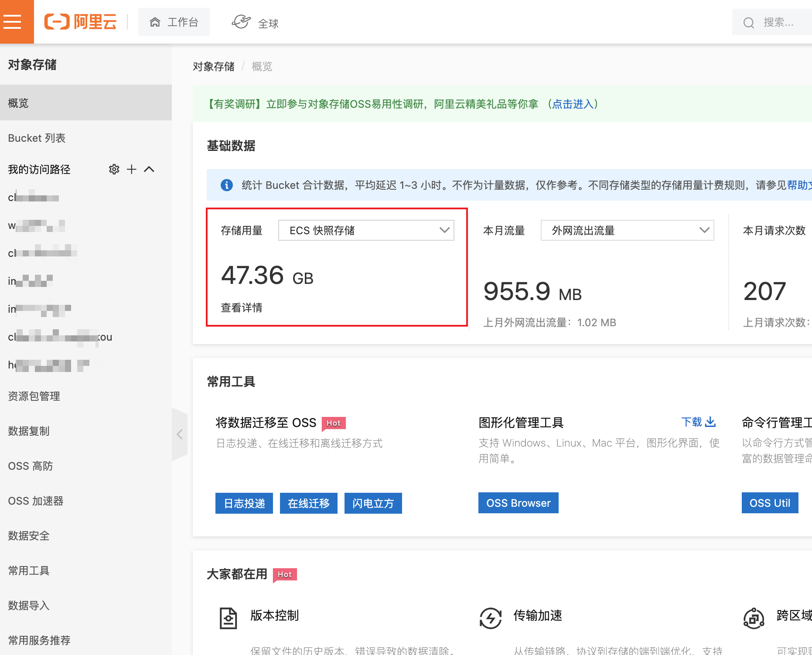
Task: Click the search magnifier icon
Action: coord(749,23)
